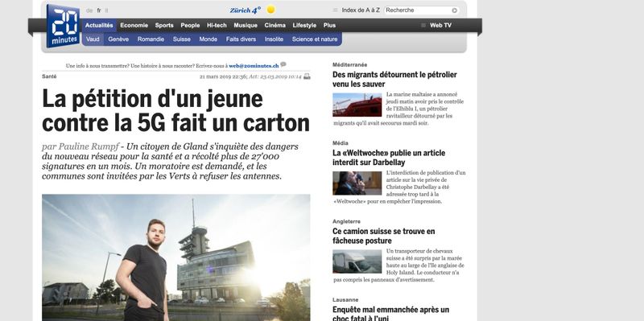The height and width of the screenshot is (321, 644).
Task: Go to the Economie section
Action: (x=134, y=26)
